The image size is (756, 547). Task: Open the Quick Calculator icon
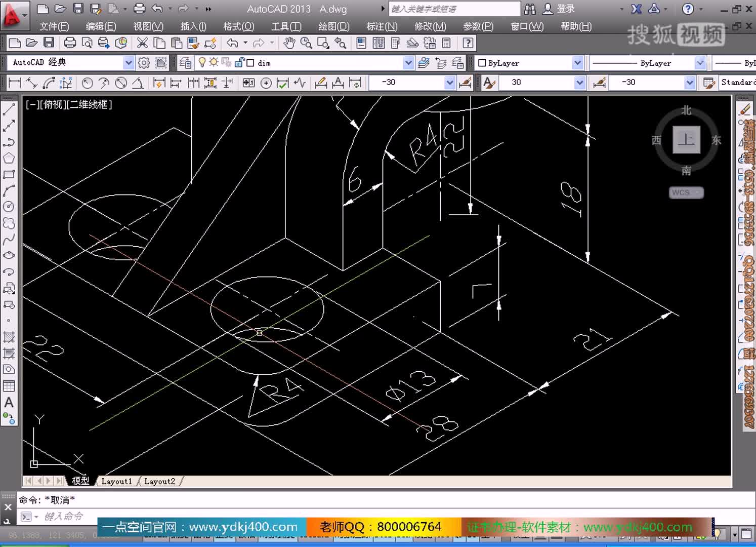[446, 43]
